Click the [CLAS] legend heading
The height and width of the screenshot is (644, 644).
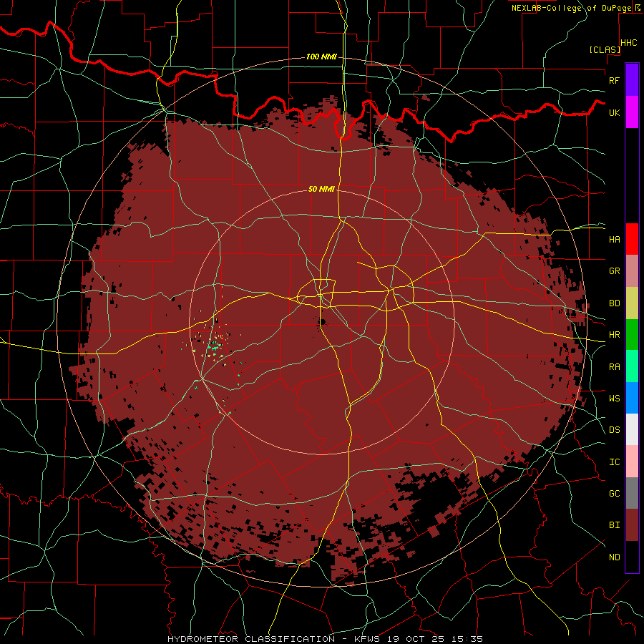(605, 49)
